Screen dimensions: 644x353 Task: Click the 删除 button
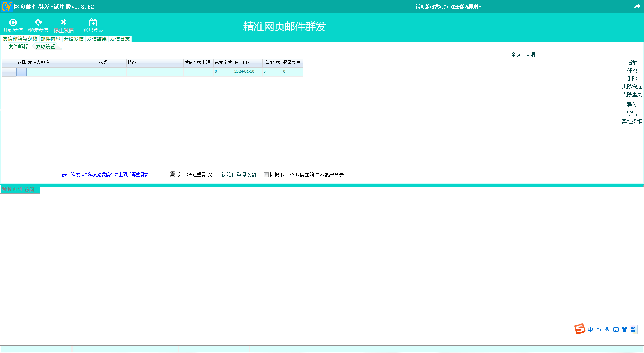pyautogui.click(x=632, y=78)
